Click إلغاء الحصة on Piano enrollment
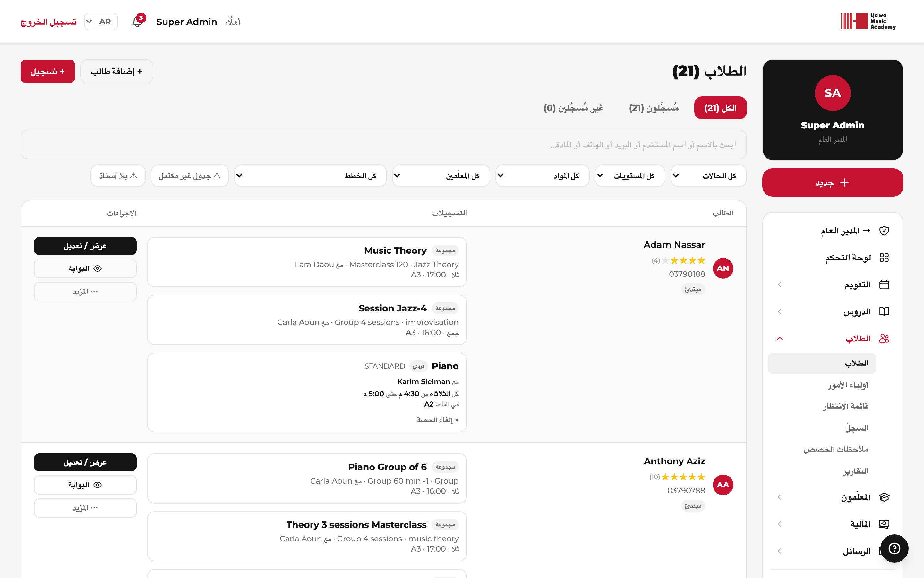Screen dimensions: 924x578 (x=438, y=420)
